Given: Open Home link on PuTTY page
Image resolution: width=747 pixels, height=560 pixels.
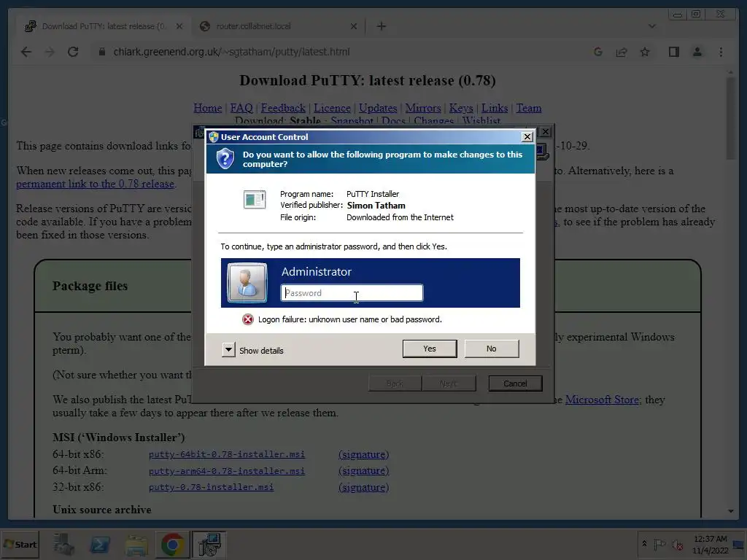Looking at the screenshot, I should point(208,108).
